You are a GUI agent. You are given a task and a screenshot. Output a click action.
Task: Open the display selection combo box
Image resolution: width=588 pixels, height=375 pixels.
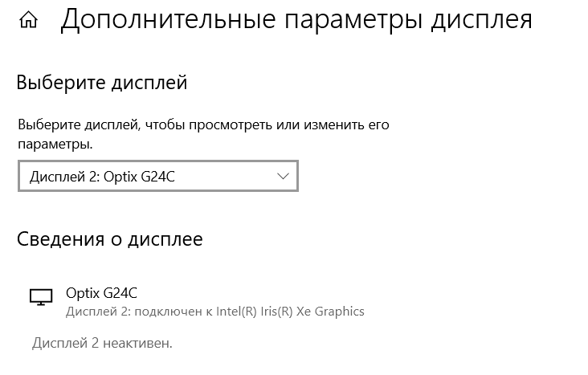coord(158,177)
